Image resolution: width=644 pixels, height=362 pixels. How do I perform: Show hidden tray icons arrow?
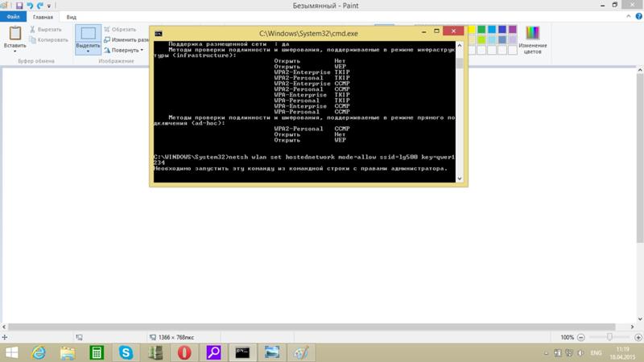click(546, 353)
